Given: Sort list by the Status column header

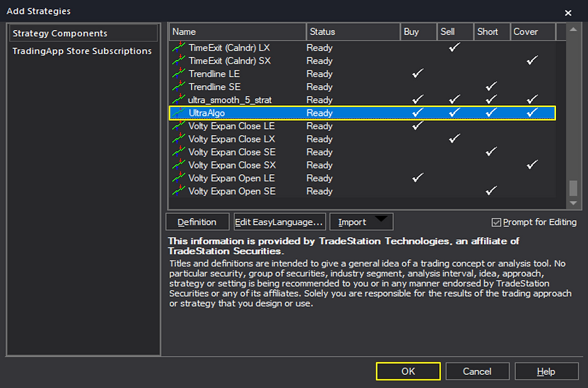Looking at the screenshot, I should coord(353,32).
